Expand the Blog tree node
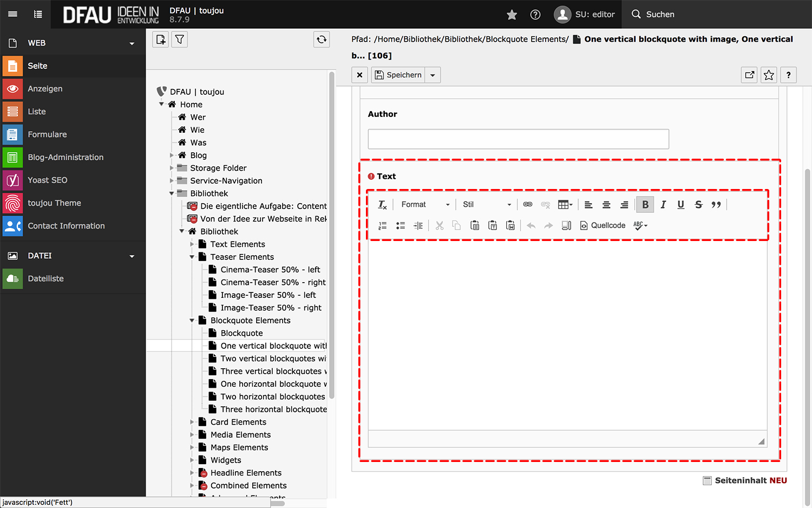 tap(172, 155)
